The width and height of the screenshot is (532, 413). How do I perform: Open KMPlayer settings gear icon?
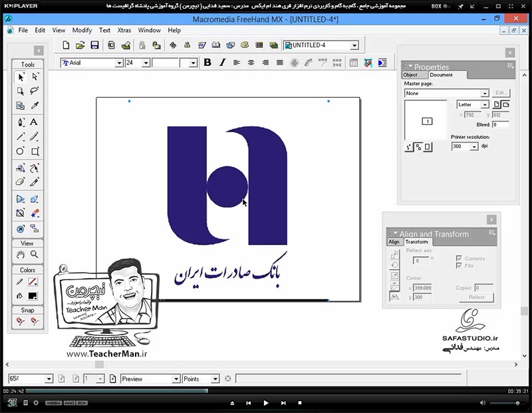click(36, 403)
